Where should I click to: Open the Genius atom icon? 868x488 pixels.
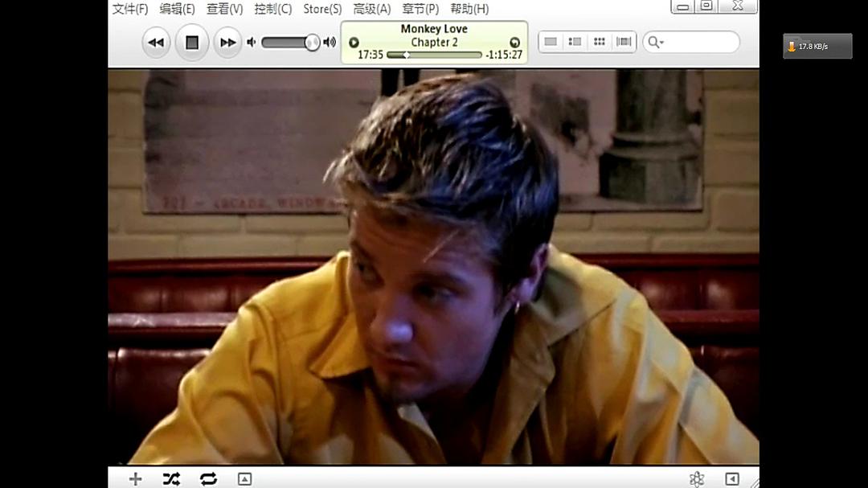[x=697, y=479]
